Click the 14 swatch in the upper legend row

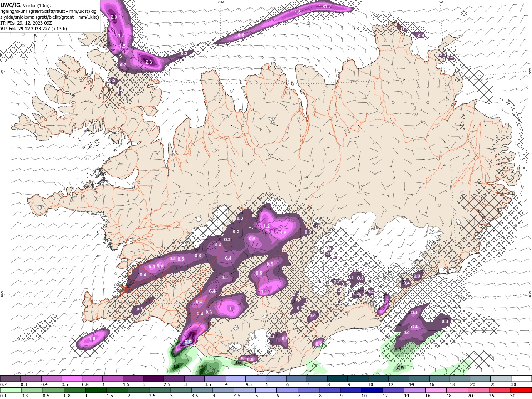pos(418,379)
